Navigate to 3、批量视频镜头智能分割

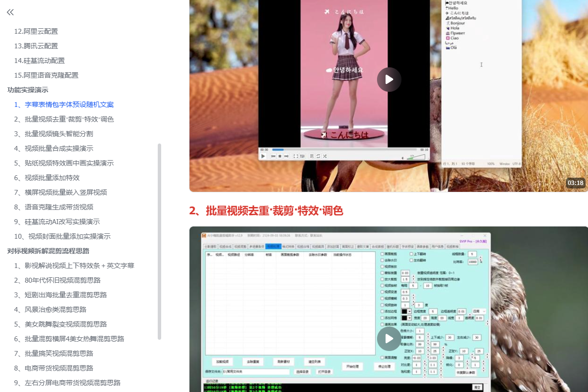pos(53,134)
